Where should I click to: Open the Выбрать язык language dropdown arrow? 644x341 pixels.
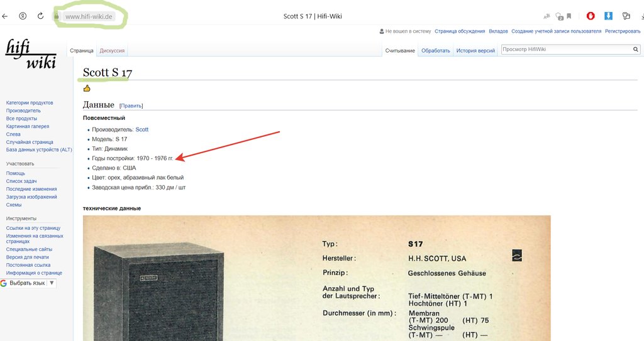pos(52,283)
